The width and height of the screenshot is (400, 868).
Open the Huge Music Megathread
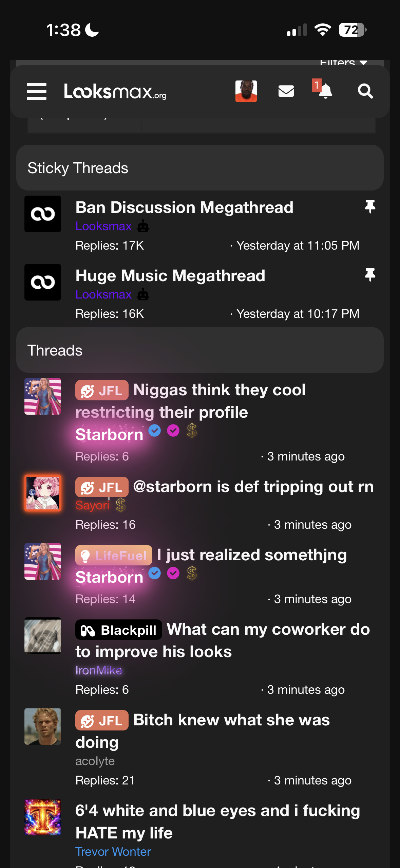[x=170, y=276]
